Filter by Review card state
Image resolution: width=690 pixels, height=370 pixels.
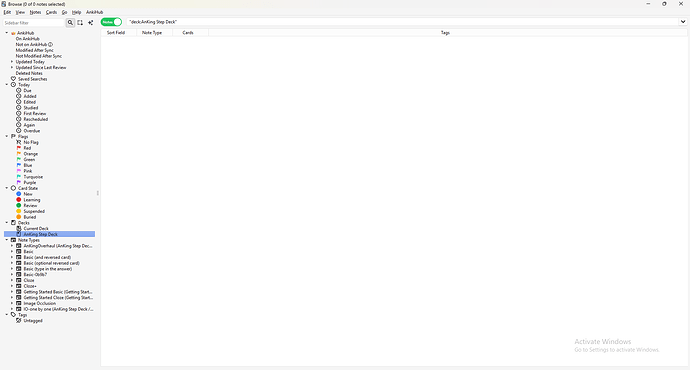pos(30,205)
